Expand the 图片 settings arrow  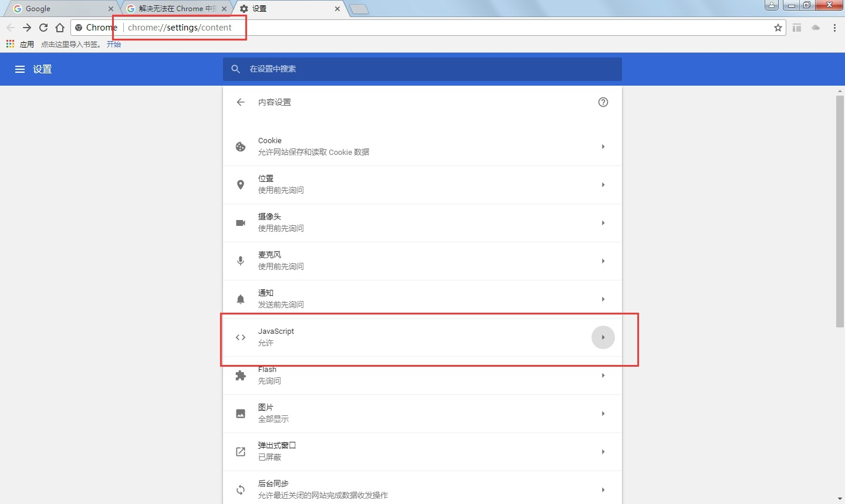[x=603, y=414]
